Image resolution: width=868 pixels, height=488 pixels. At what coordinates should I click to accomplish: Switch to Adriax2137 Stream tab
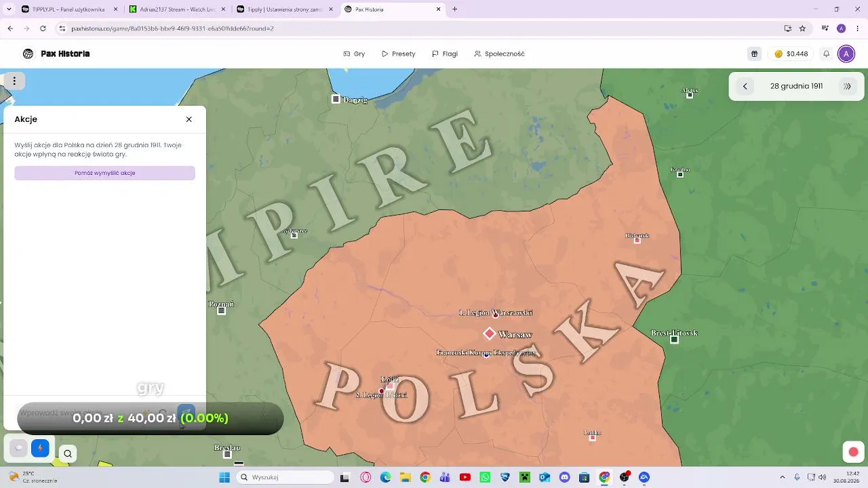click(176, 9)
